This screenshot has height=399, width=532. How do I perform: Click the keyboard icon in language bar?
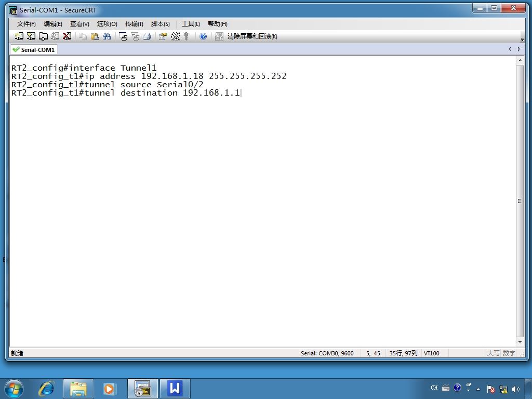tap(446, 388)
